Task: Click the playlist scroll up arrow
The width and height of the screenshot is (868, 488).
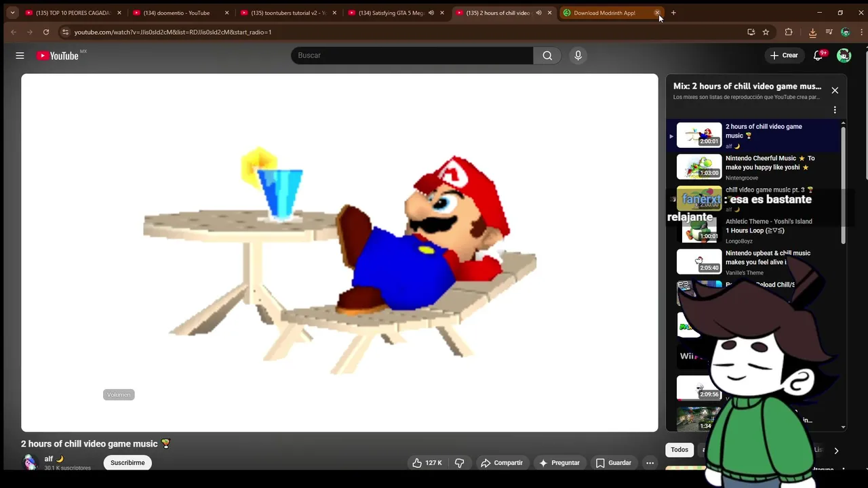Action: coord(844,123)
